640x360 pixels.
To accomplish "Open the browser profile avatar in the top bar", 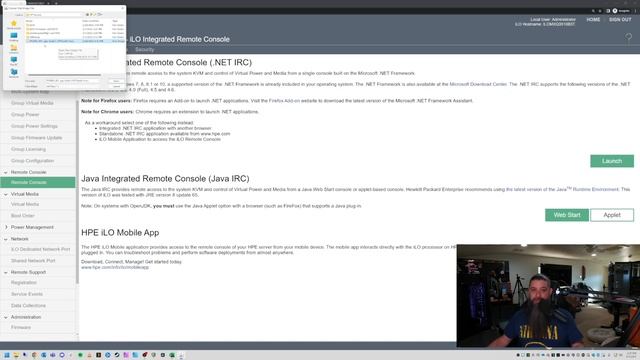I will tap(615, 11).
